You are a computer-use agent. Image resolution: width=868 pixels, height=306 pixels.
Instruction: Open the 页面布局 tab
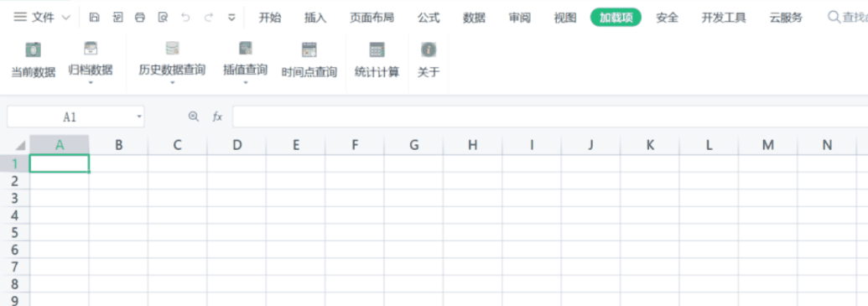(x=372, y=18)
